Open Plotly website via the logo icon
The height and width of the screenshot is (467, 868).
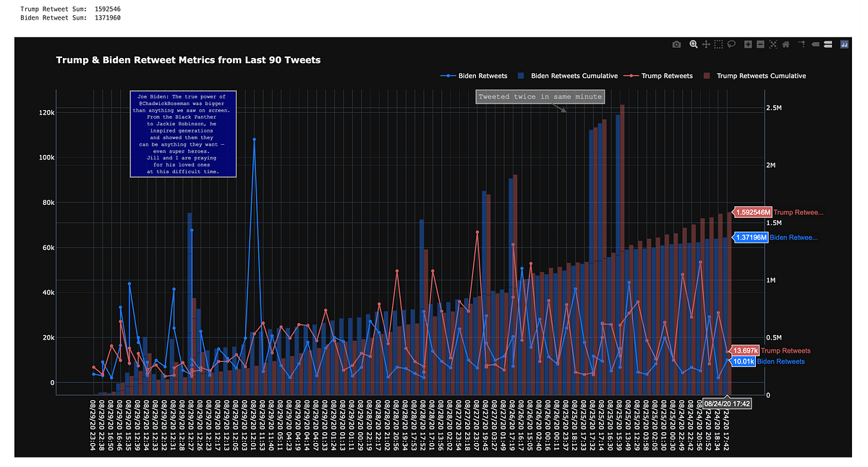tap(844, 44)
